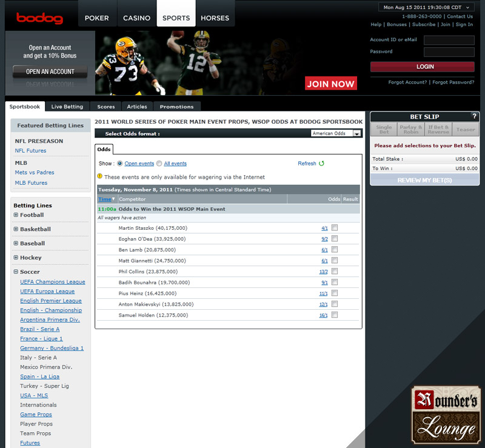Click the 16/1 odds for Samuel Holden
The width and height of the screenshot is (485, 448).
[323, 315]
